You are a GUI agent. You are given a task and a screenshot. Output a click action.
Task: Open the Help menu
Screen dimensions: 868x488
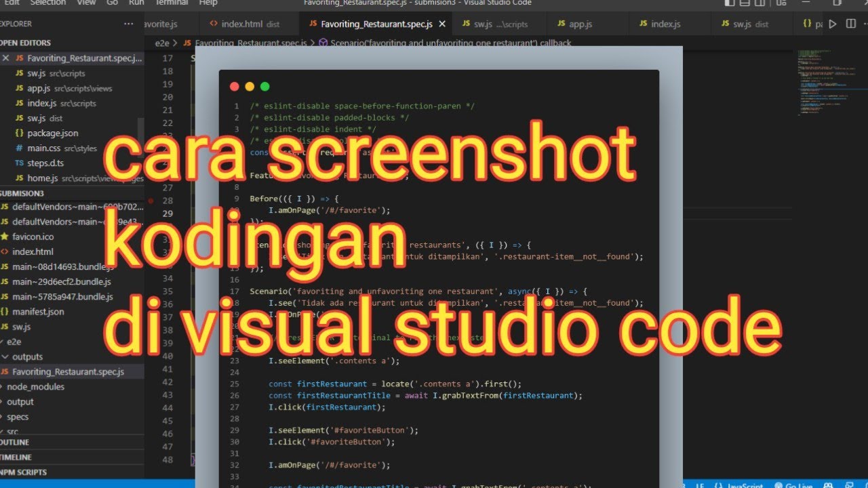pyautogui.click(x=208, y=3)
